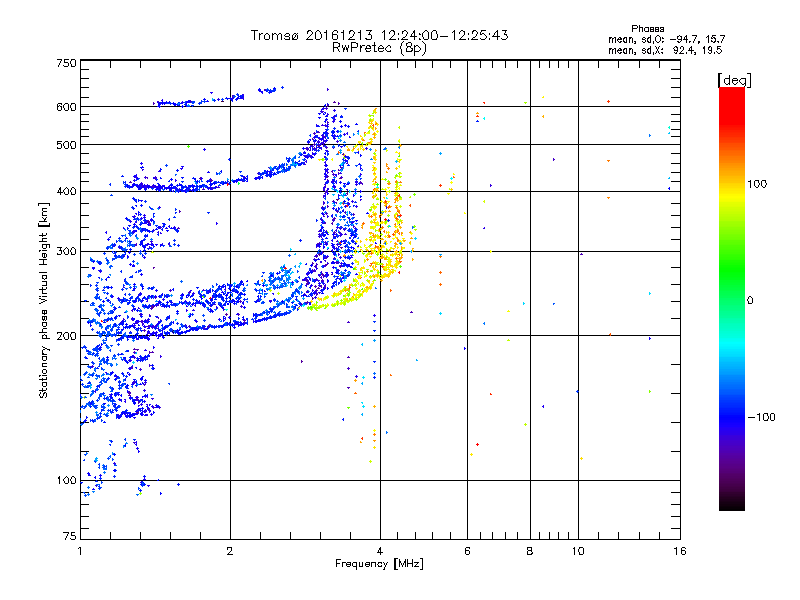Click the black bottom of the colorbar
The height and width of the screenshot is (600, 800).
[x=732, y=503]
